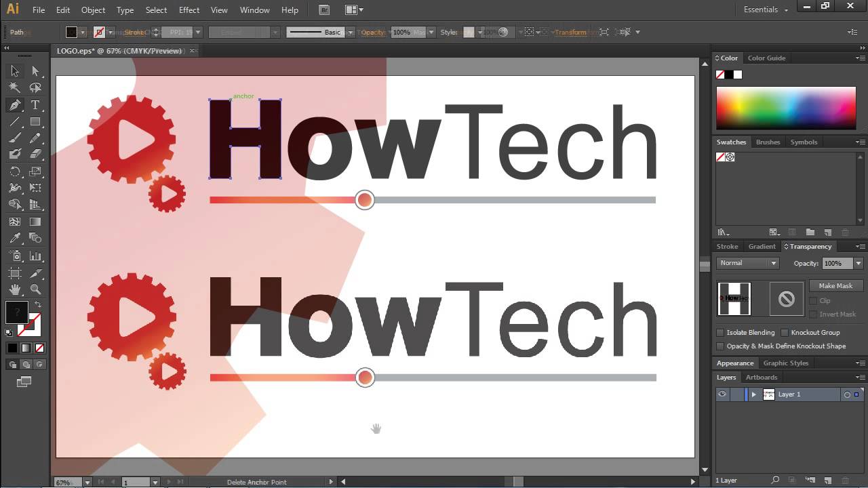Select the Hand tool

coord(15,289)
